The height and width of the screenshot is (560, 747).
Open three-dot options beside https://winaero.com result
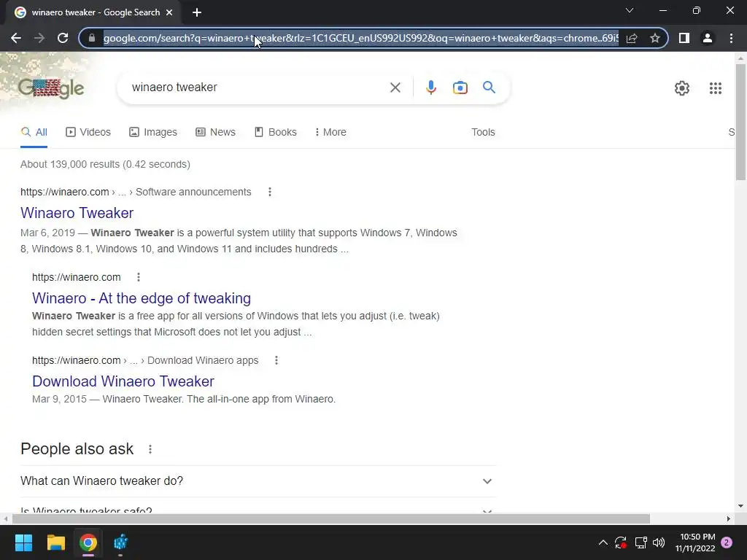[138, 277]
